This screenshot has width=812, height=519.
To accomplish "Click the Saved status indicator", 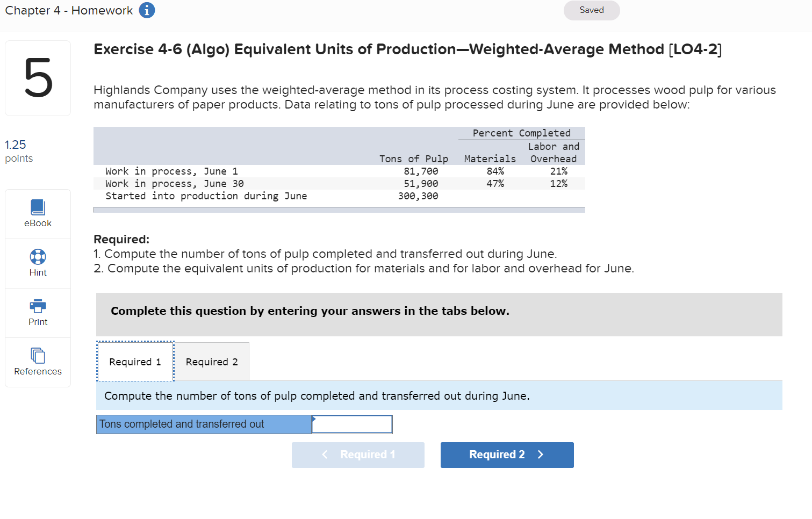I will [x=591, y=10].
